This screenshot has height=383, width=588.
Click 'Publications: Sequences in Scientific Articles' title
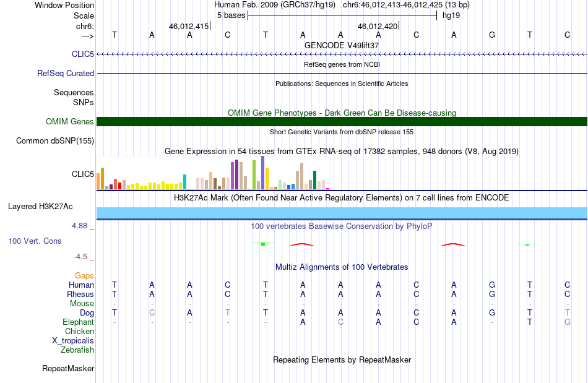pos(342,84)
